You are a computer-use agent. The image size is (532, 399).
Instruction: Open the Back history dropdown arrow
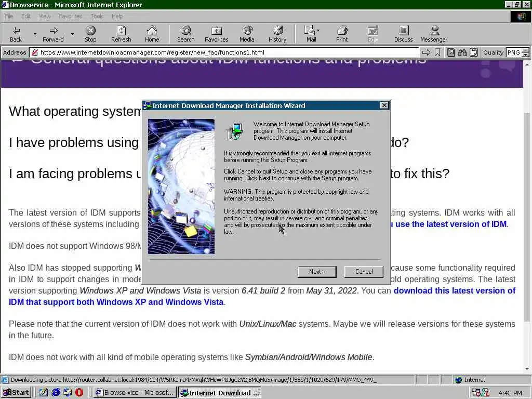point(35,34)
